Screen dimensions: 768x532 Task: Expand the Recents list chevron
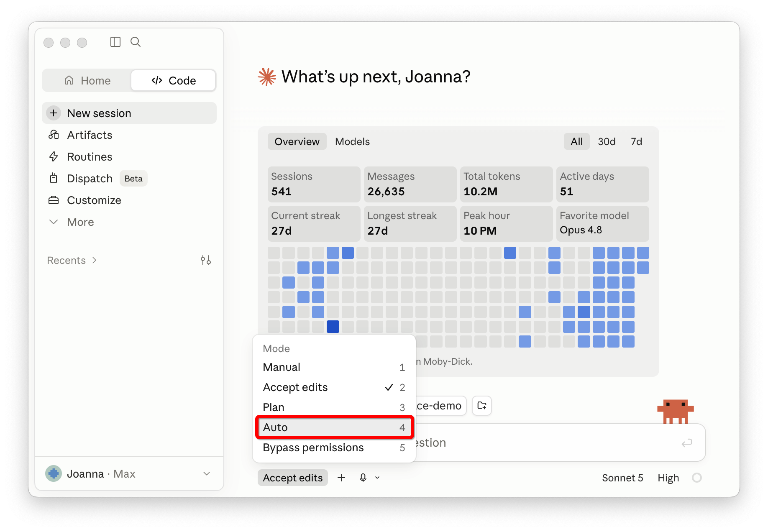95,260
